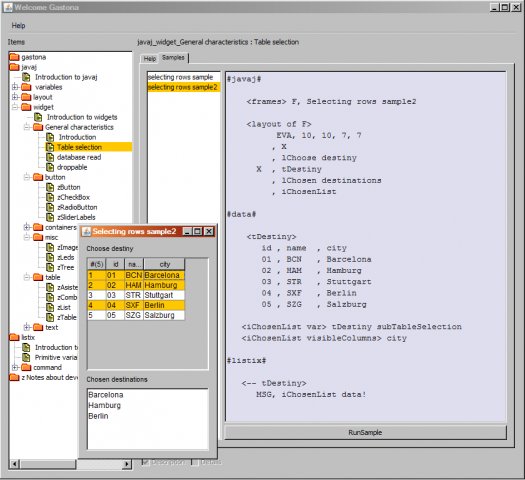The image size is (525, 480).
Task: Click the misc folder icon
Action: (x=38, y=237)
